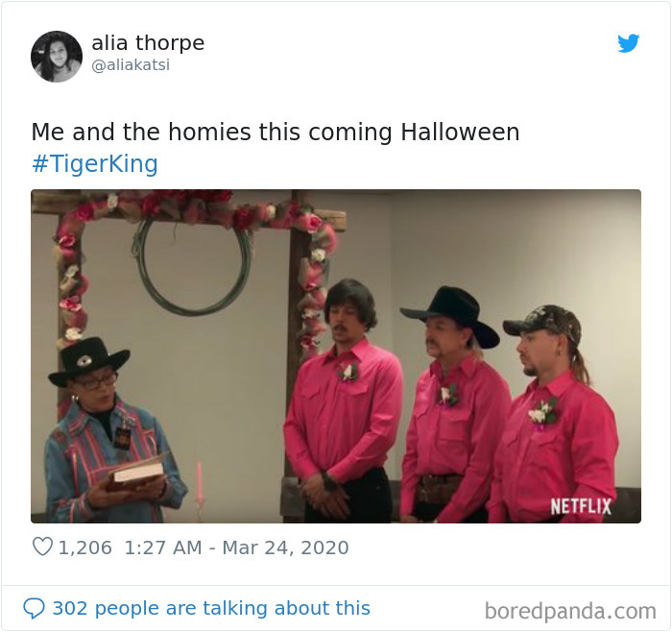The height and width of the screenshot is (632, 672).
Task: Open alia thorpe's profile avatar
Action: pyautogui.click(x=57, y=56)
